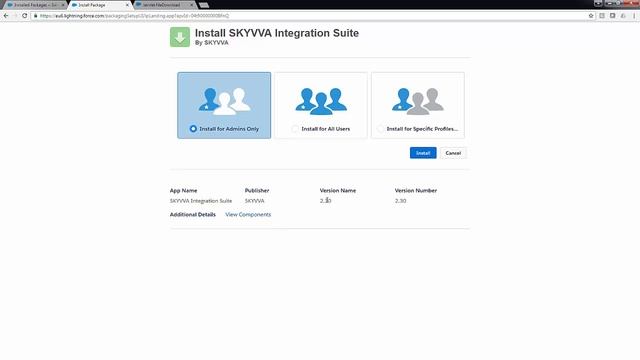Click the green download package icon
This screenshot has width=640, height=360.
tap(180, 37)
